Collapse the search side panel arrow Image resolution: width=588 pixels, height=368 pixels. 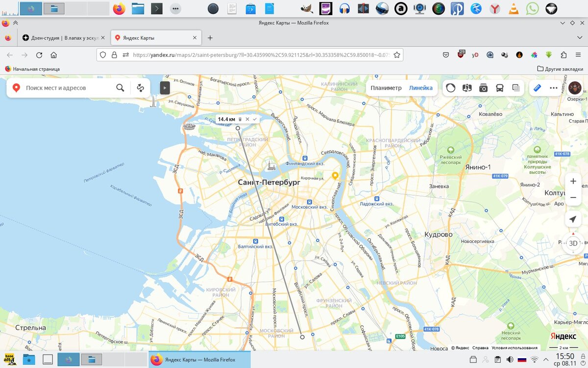(x=165, y=88)
